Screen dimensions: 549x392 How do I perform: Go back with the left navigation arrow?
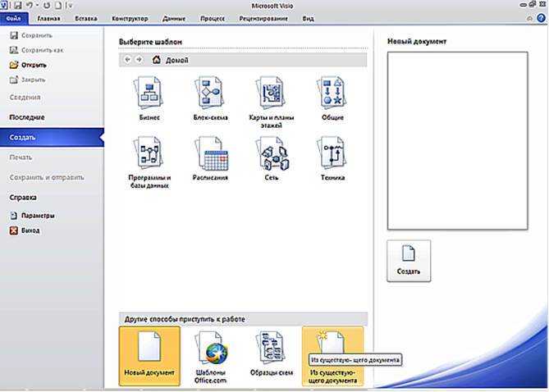[x=128, y=60]
